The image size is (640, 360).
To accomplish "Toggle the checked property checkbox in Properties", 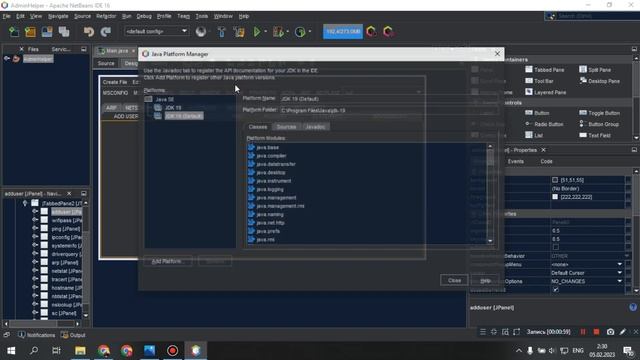I will pyautogui.click(x=556, y=289).
